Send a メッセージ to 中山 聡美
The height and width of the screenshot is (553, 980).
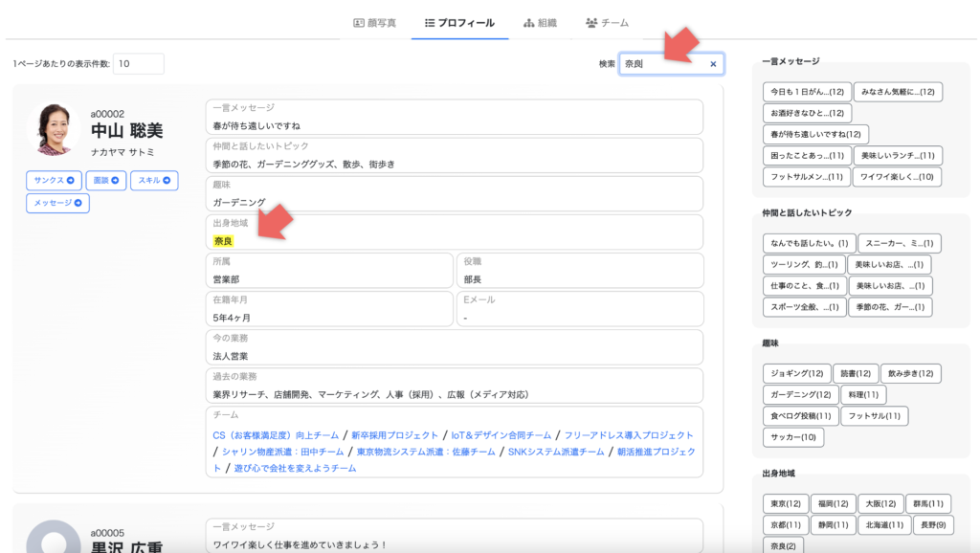(57, 203)
